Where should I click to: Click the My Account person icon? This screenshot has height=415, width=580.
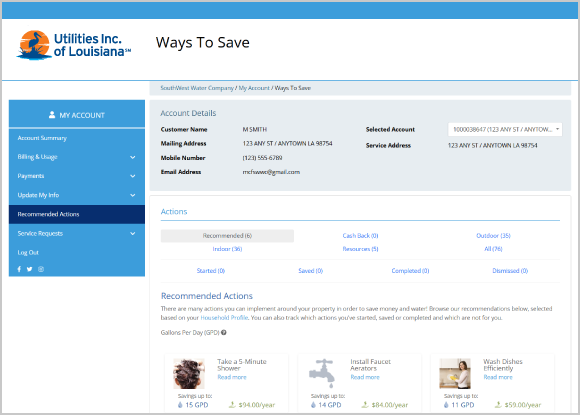(x=52, y=115)
